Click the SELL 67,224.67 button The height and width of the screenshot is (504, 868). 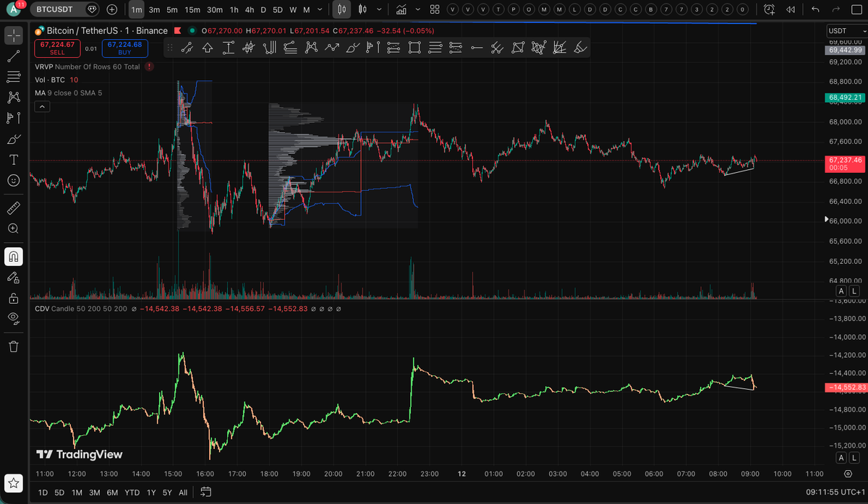tap(57, 48)
